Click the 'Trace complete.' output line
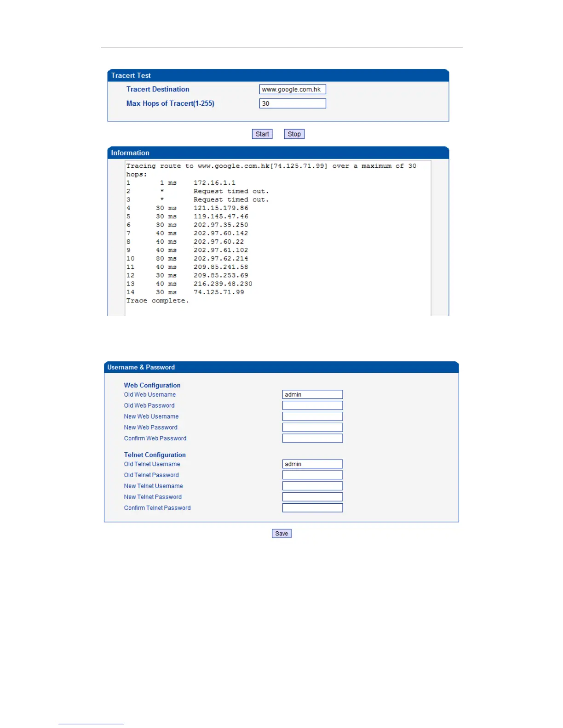 point(157,301)
